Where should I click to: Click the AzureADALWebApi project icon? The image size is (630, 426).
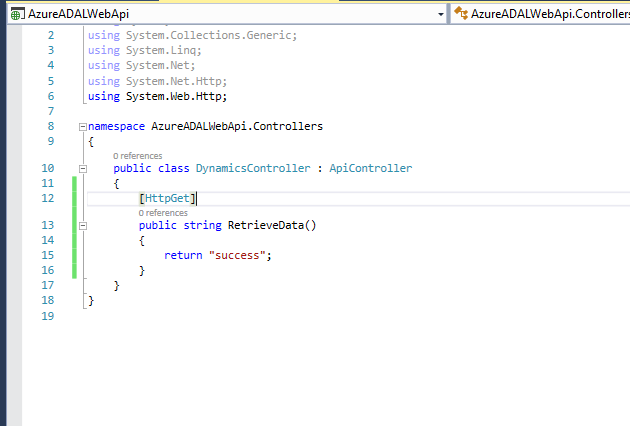tap(16, 14)
